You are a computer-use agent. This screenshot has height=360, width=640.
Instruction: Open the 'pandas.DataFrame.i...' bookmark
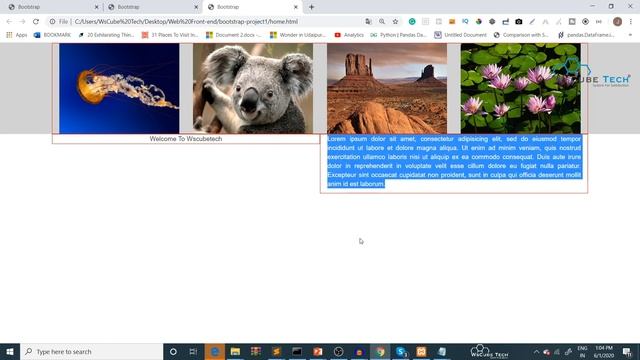coord(586,35)
